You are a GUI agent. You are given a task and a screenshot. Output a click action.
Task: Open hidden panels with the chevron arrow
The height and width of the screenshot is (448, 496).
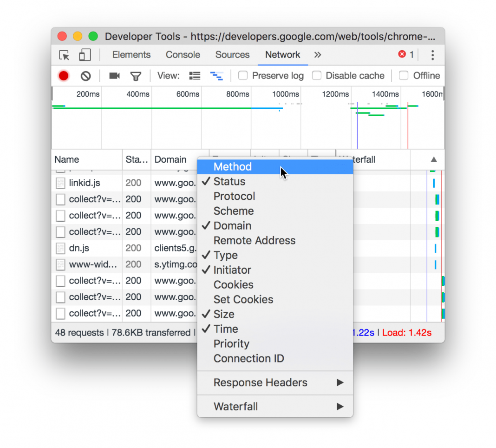coord(317,54)
